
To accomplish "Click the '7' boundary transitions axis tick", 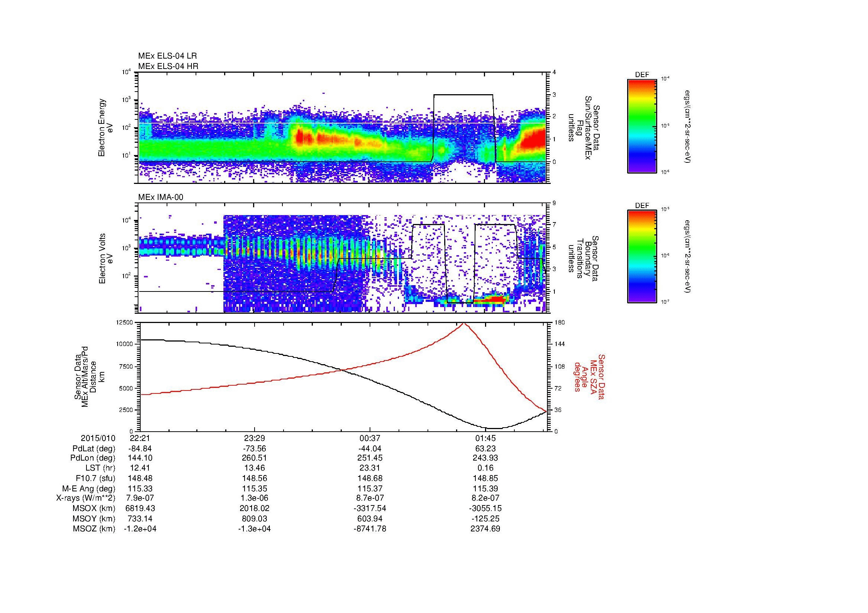I will (554, 225).
